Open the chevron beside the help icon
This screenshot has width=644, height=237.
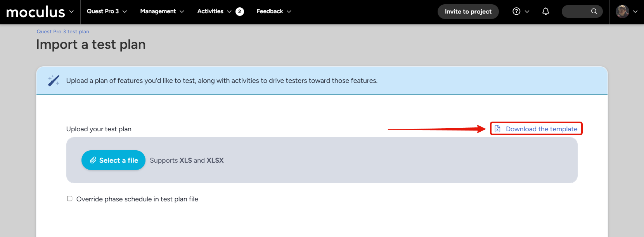pos(527,12)
